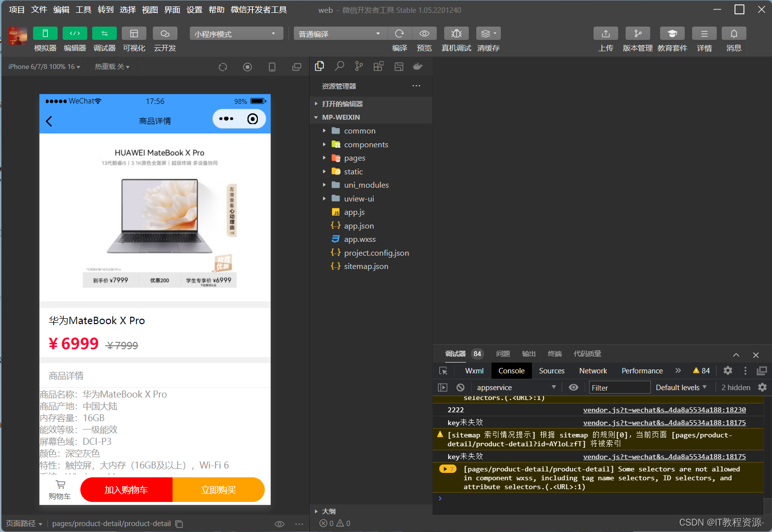Open the mini program mode dropdown
This screenshot has height=532, width=772.
[237, 33]
